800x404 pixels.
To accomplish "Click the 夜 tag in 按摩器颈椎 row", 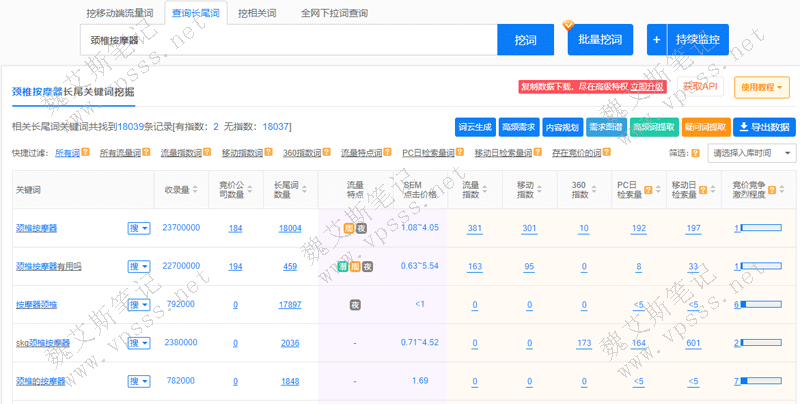I will [354, 305].
